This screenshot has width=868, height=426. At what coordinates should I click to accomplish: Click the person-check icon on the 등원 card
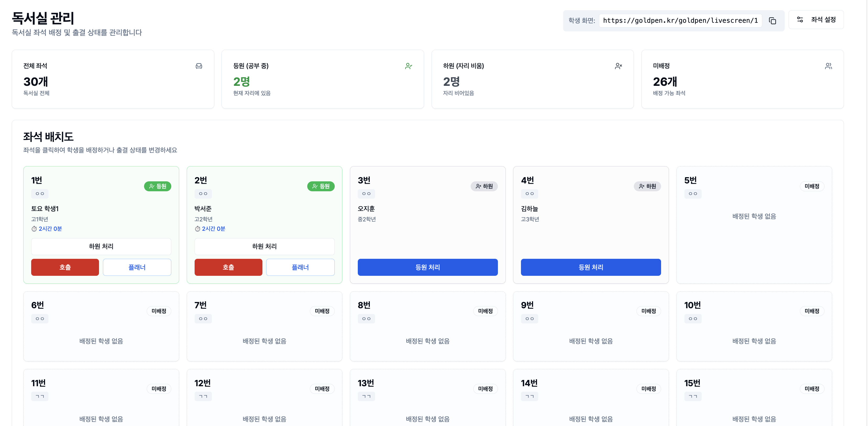coord(409,66)
